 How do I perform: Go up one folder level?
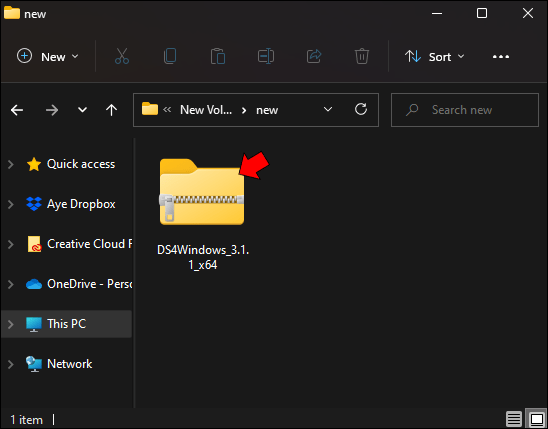[111, 110]
